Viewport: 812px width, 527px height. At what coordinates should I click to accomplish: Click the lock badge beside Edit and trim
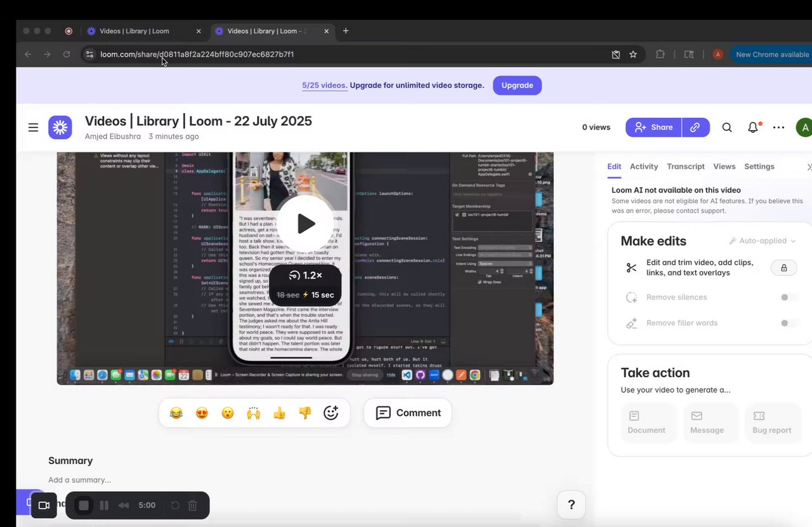(x=783, y=268)
